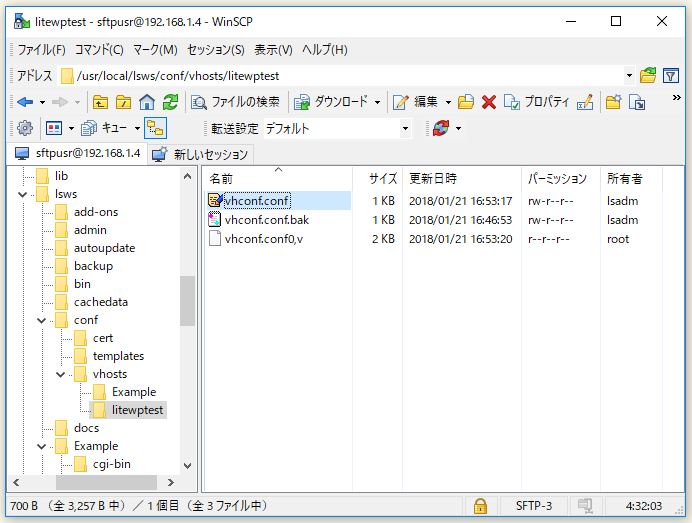Click the synchronize red-green arrows icon

pyautogui.click(x=441, y=128)
